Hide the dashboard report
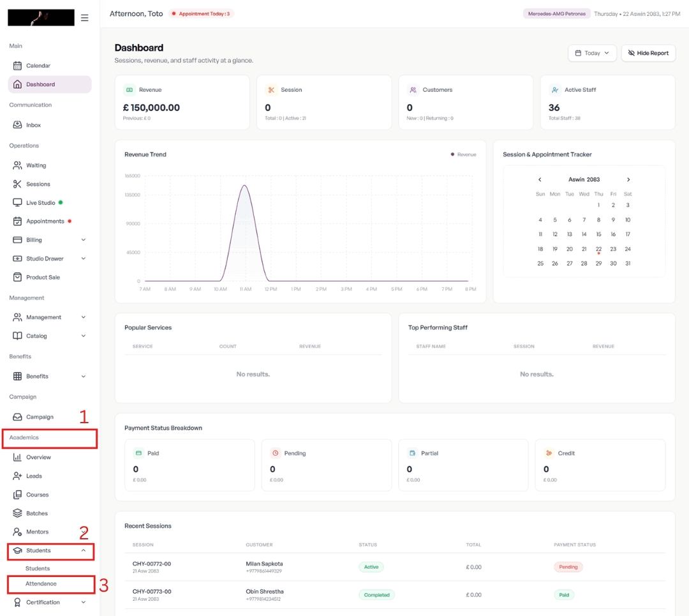 tap(648, 53)
